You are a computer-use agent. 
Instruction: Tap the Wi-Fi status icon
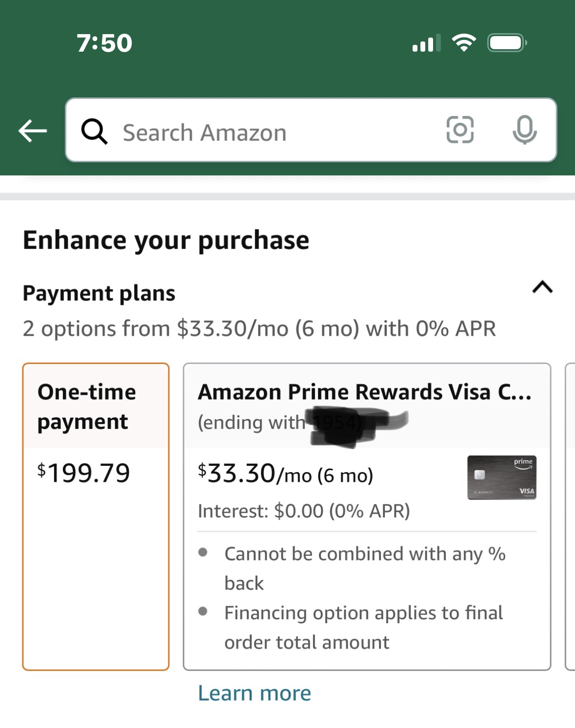[464, 43]
